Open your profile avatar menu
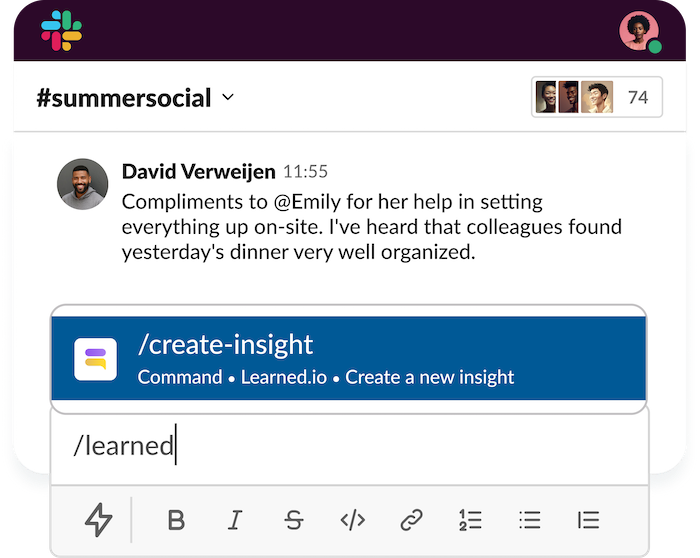The height and width of the screenshot is (558, 700). pyautogui.click(x=638, y=30)
